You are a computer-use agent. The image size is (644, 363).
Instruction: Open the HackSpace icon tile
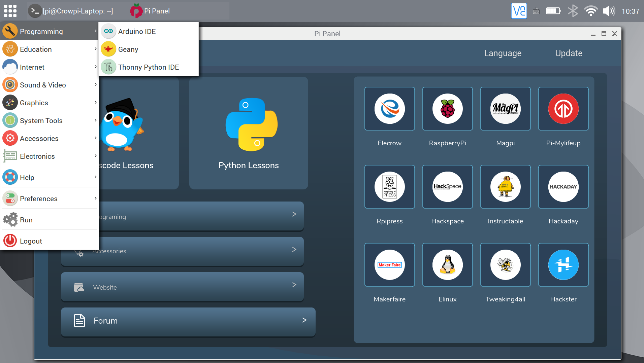coord(448,187)
